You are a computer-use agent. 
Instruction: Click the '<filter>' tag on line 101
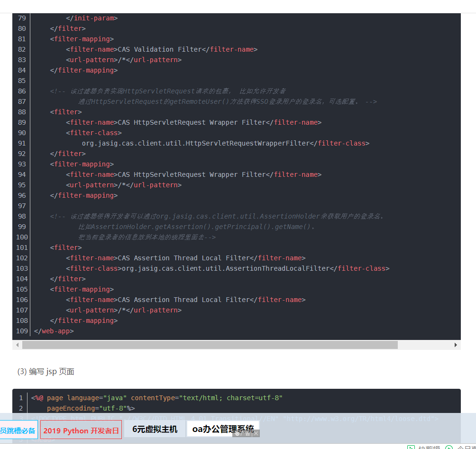[x=66, y=247]
